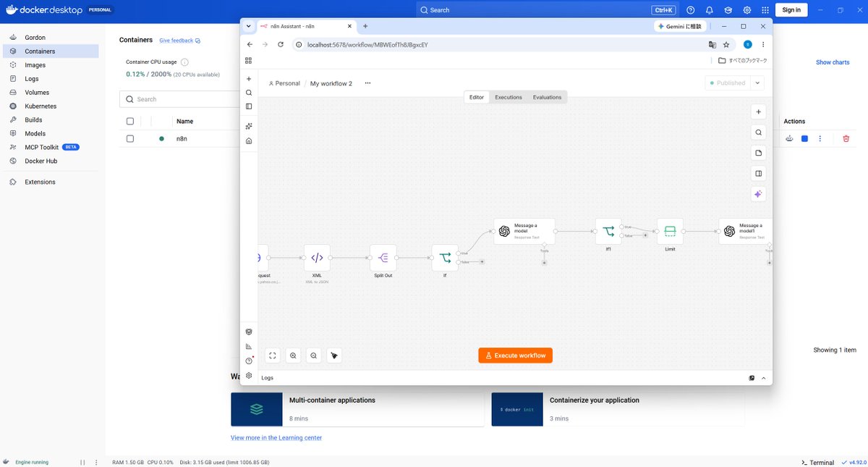Open the workflow three-dots menu

[367, 83]
